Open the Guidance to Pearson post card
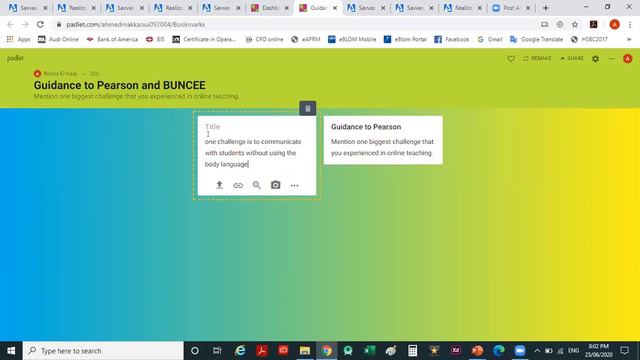The image size is (640, 360). pyautogui.click(x=383, y=140)
